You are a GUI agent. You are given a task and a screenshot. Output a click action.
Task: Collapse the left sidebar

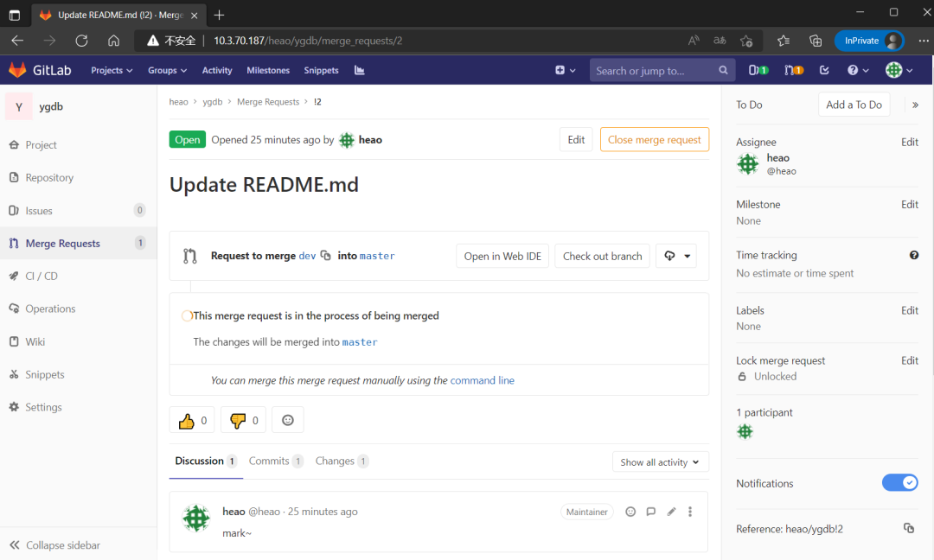point(54,545)
